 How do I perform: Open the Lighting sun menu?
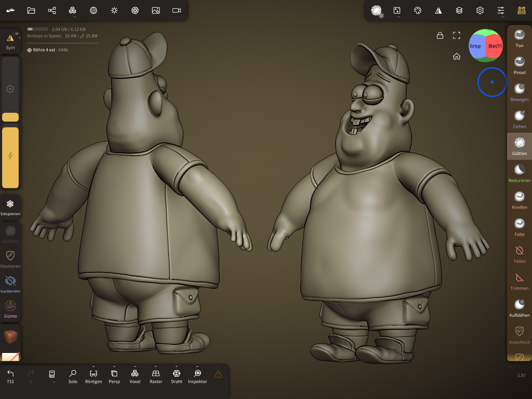click(114, 10)
